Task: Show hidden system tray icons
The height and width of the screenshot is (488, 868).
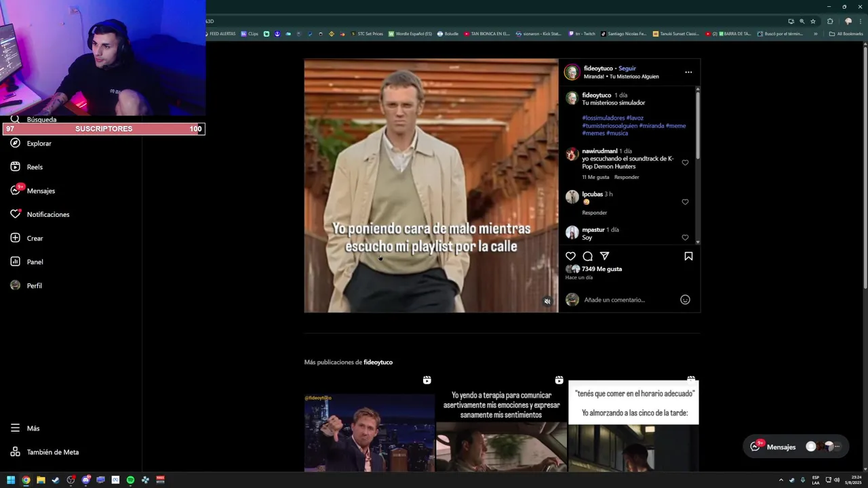Action: (x=781, y=480)
